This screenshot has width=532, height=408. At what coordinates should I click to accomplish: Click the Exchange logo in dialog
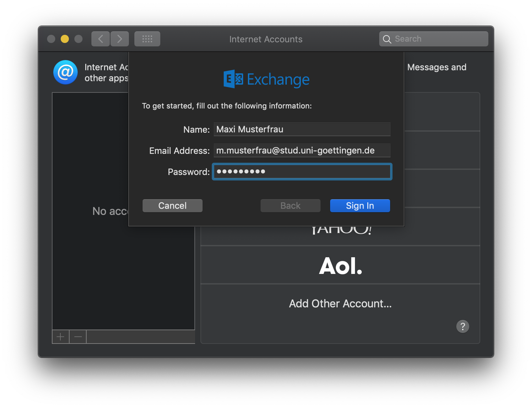point(266,79)
